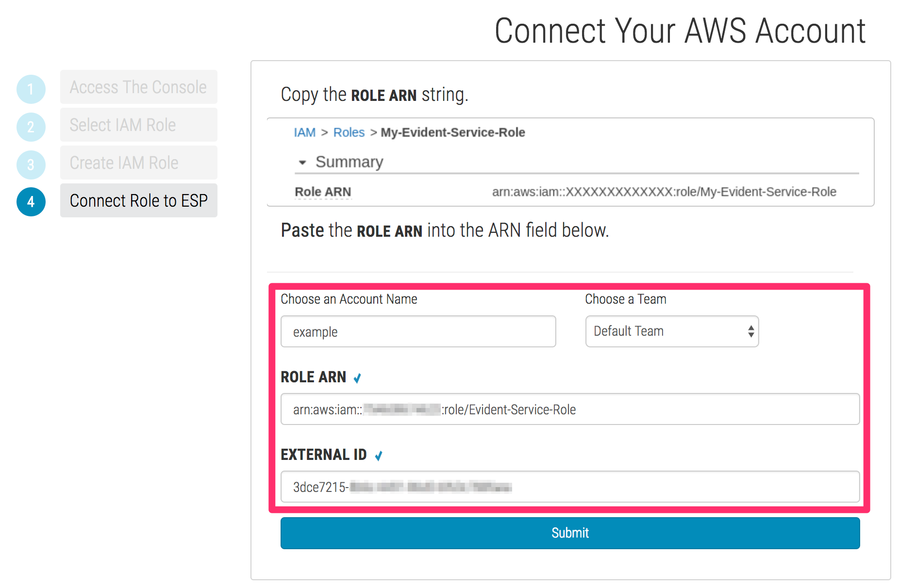Follow the IAM breadcrumb link
The image size is (899, 588).
point(304,132)
